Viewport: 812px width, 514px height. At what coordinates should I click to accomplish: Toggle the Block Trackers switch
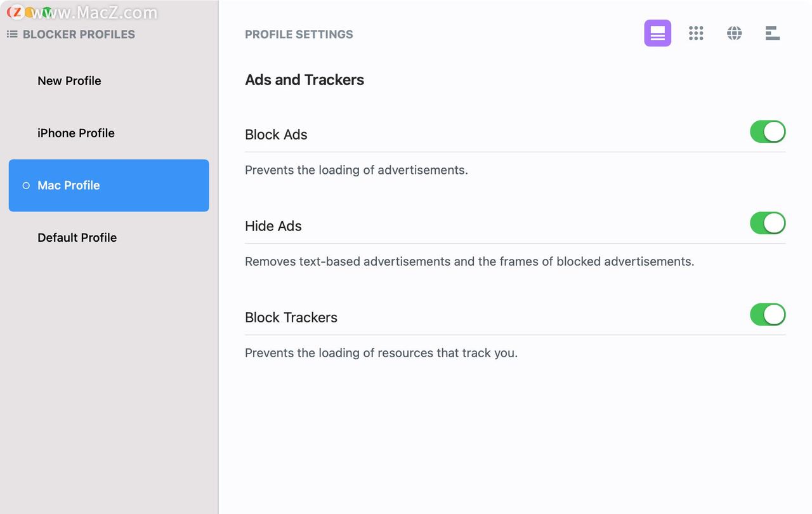(768, 315)
